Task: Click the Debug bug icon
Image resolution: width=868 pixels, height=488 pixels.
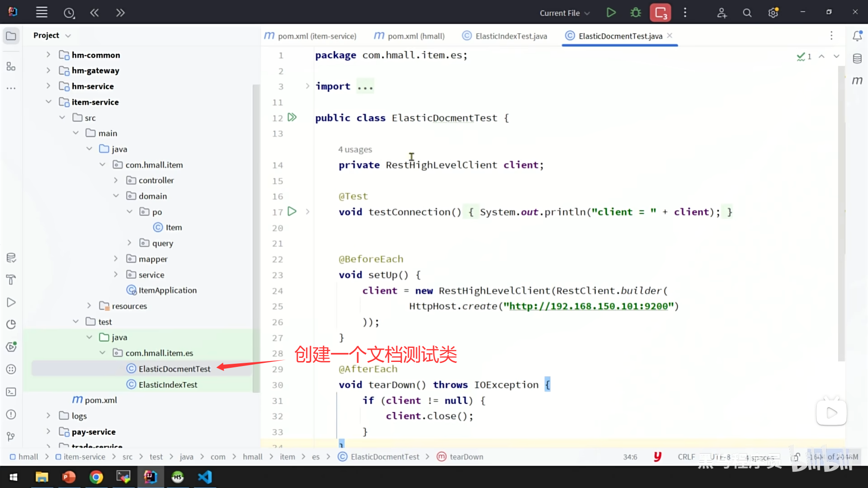Action: pos(636,13)
